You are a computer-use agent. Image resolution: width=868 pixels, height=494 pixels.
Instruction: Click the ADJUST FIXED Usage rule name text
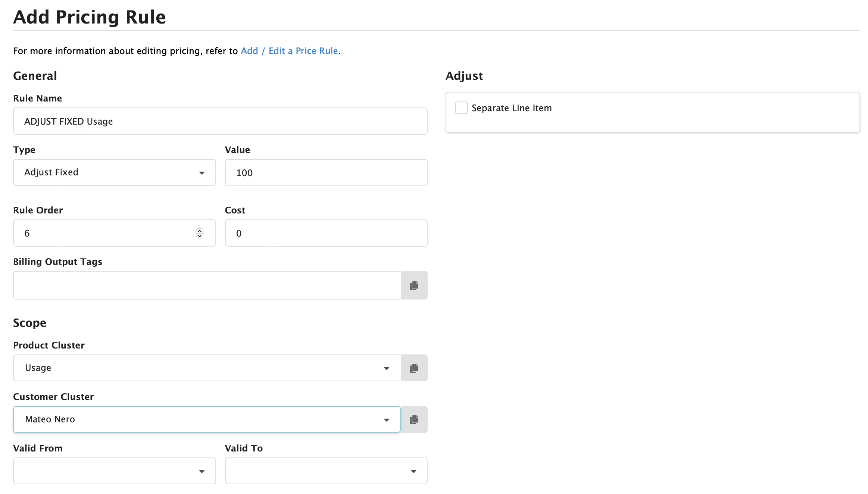[x=69, y=121]
